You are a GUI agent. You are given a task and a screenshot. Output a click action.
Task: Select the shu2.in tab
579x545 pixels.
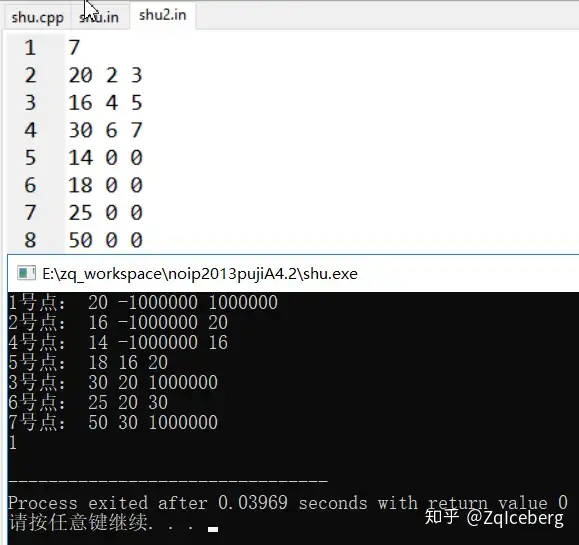coord(162,16)
